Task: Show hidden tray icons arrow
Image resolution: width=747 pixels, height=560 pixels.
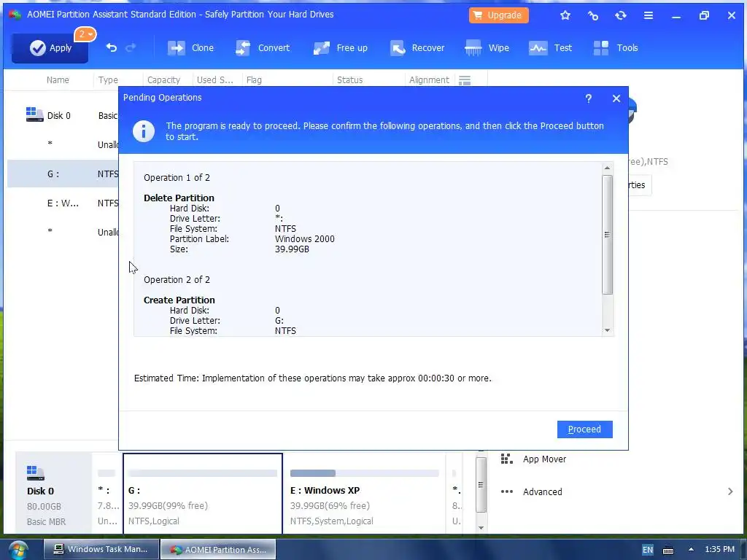Action: pyautogui.click(x=690, y=549)
